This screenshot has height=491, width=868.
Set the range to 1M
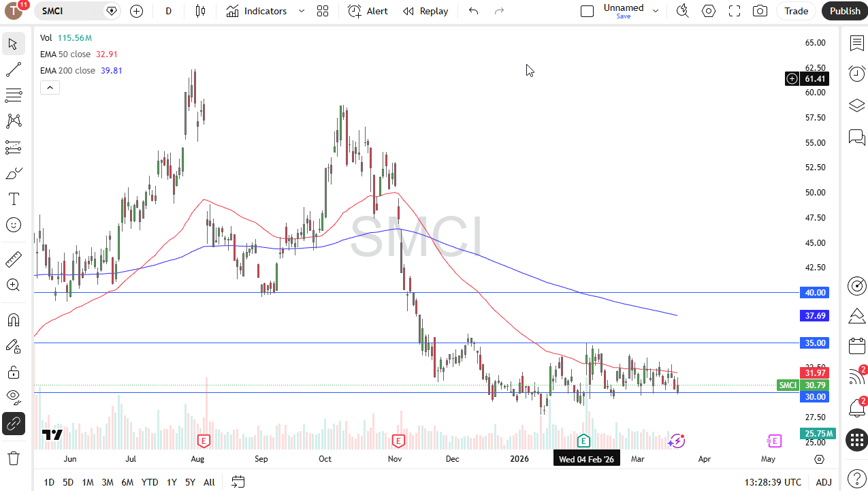tap(88, 482)
